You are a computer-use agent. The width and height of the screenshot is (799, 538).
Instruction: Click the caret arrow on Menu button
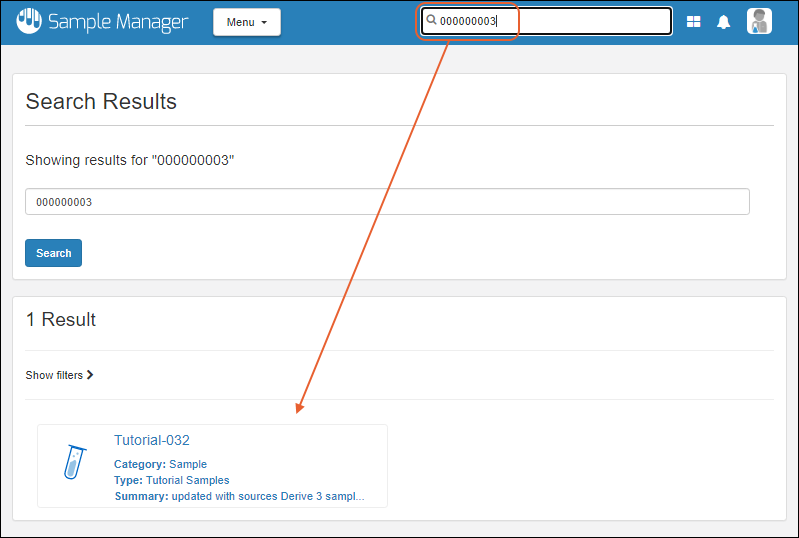[x=264, y=23]
